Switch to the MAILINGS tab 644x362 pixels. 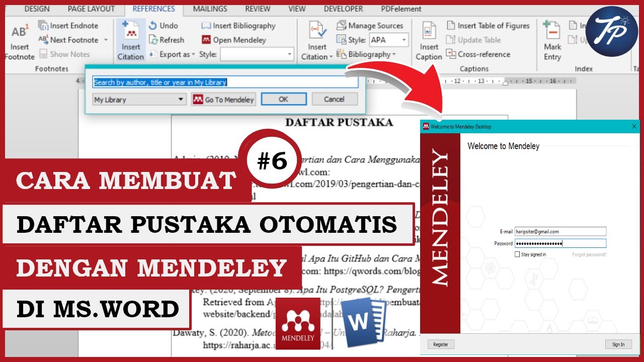point(210,9)
